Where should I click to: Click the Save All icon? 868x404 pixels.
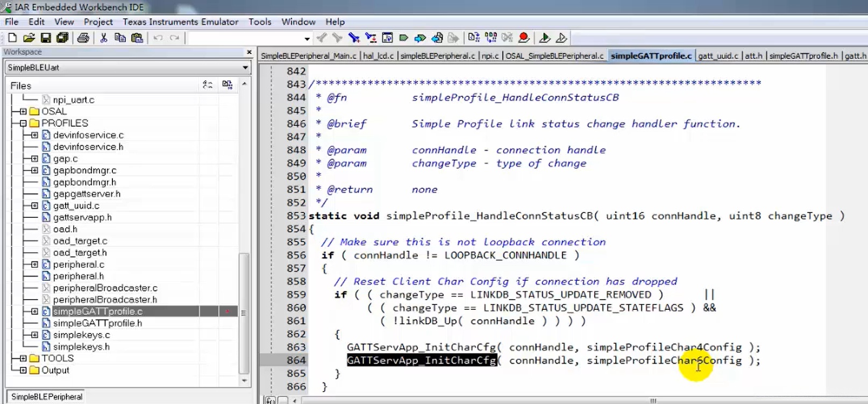(62, 38)
